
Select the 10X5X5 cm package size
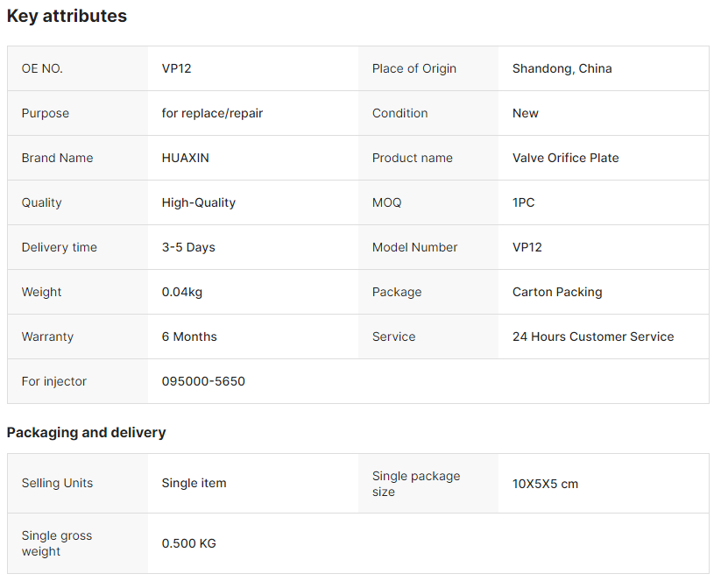click(x=545, y=484)
